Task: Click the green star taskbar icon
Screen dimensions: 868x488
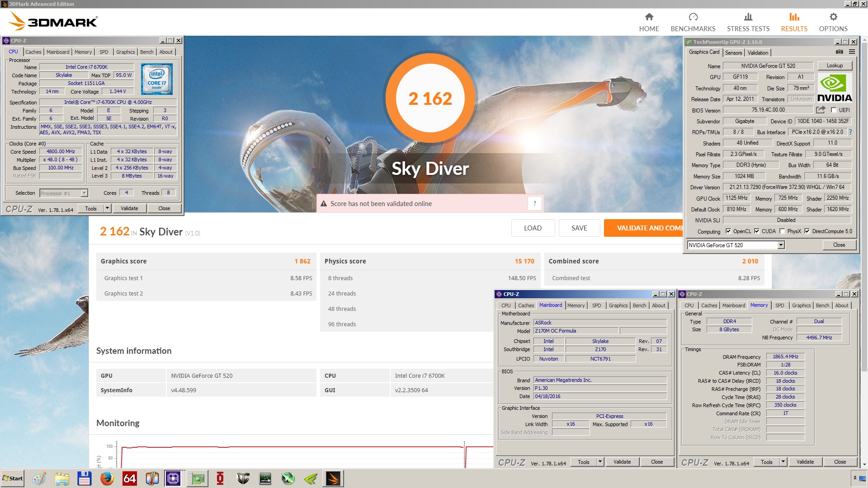Action: [x=288, y=479]
